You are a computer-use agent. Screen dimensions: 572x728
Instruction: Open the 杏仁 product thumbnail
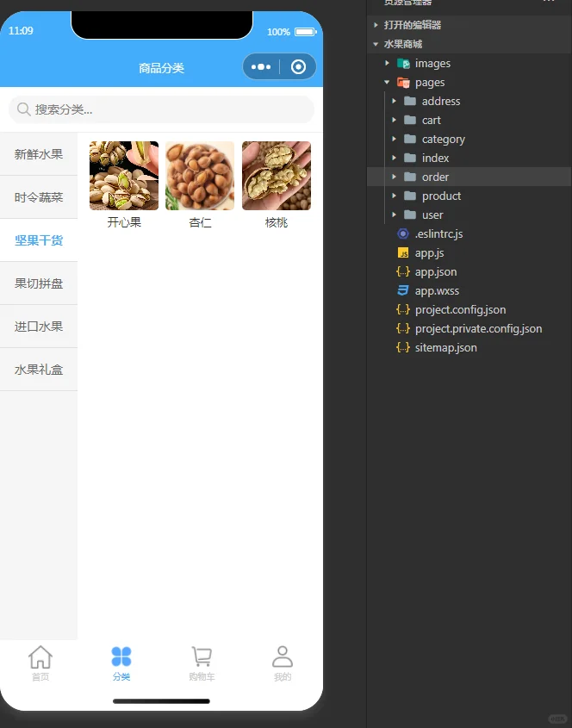(200, 176)
